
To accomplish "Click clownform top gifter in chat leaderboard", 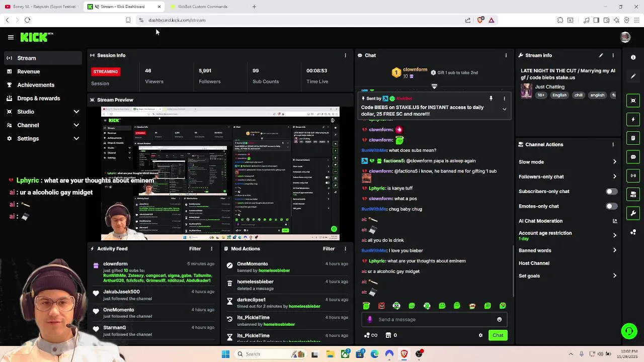I will pos(415,69).
